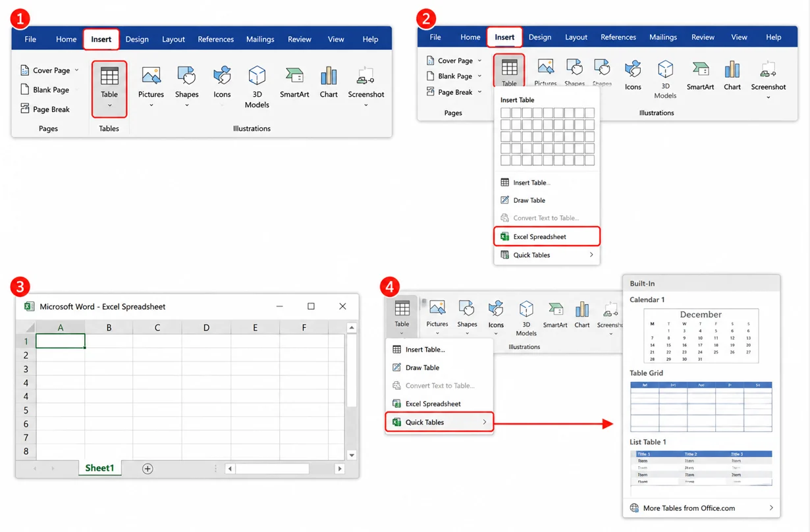The height and width of the screenshot is (532, 810).
Task: Open the Help tab in step 2 ribbon
Action: coord(774,37)
